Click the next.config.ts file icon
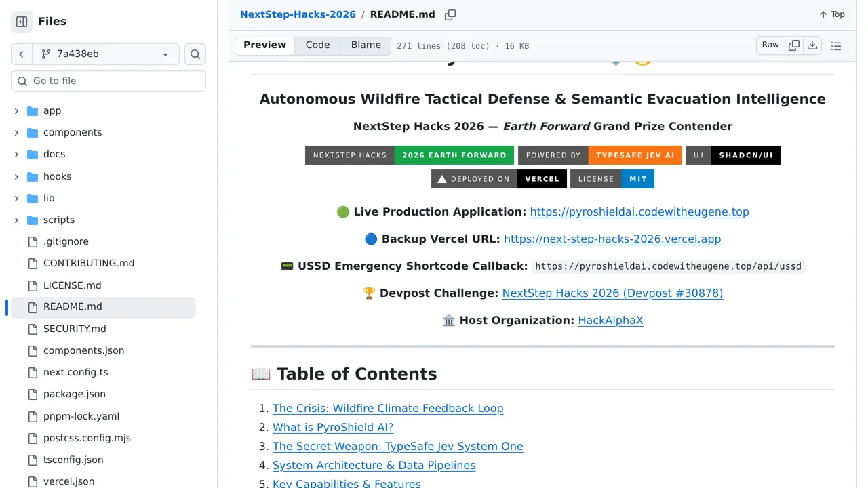This screenshot has height=488, width=868. click(x=33, y=372)
